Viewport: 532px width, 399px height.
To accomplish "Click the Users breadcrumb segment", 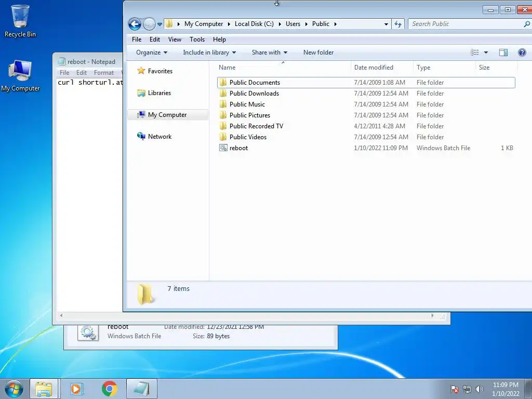I will point(293,24).
